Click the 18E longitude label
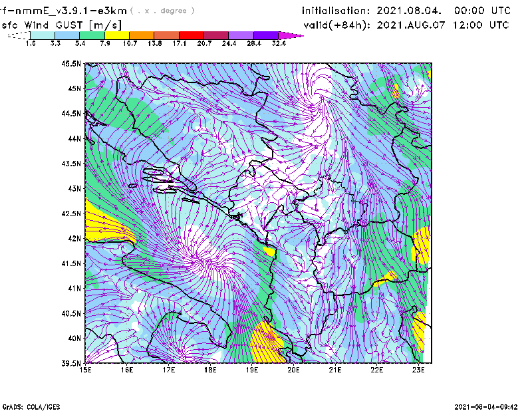Screen dimensions: 532x411 [210, 370]
